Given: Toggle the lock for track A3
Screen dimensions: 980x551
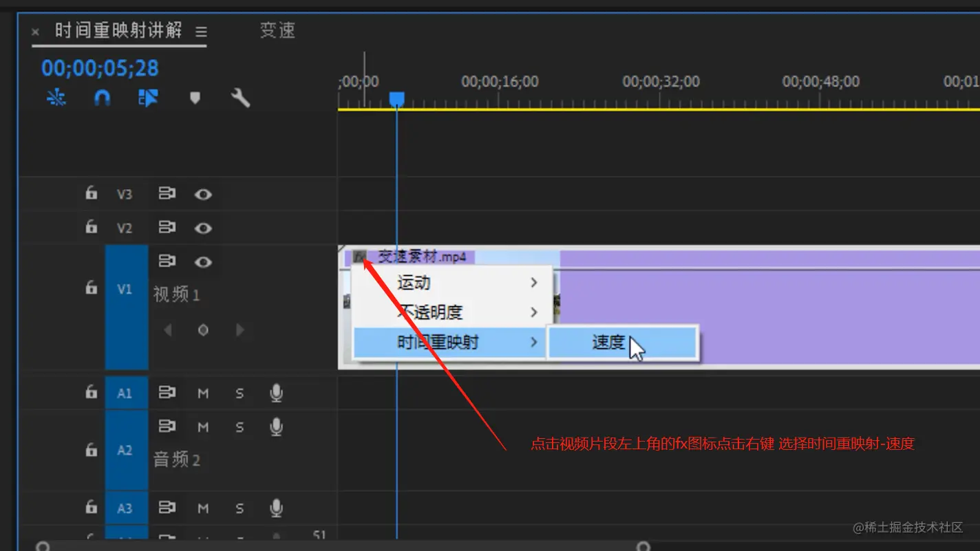Looking at the screenshot, I should (x=92, y=508).
